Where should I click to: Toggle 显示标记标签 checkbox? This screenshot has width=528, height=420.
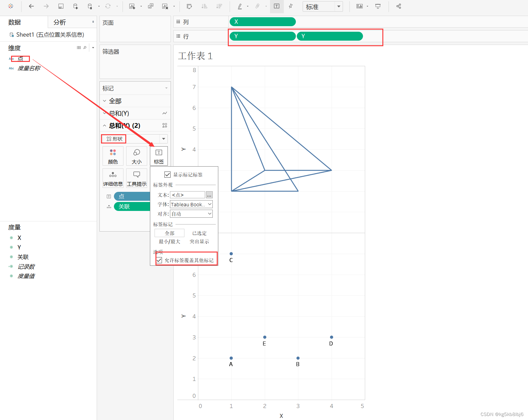click(x=167, y=175)
